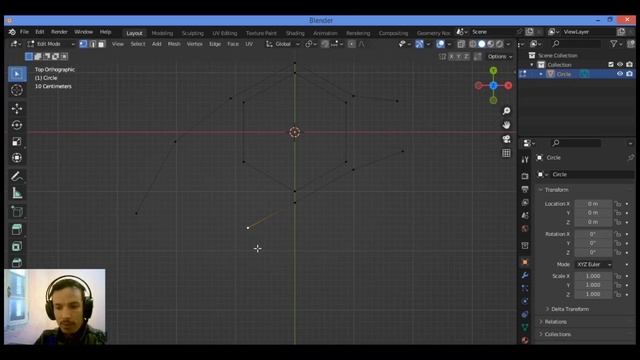Screen dimensions: 640x360
Task: Toggle camera view icon
Action: tap(506, 139)
